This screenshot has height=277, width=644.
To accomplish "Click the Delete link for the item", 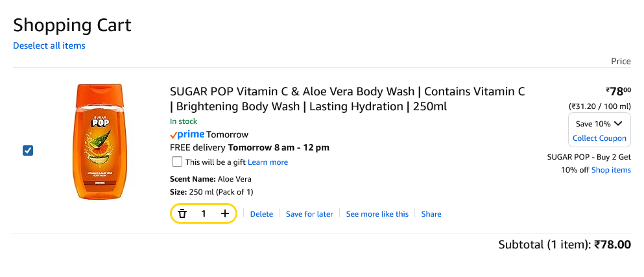I will coord(261,214).
